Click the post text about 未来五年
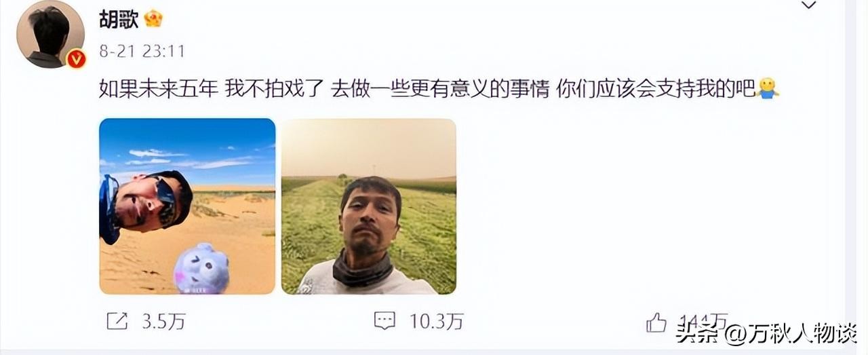 click(427, 90)
